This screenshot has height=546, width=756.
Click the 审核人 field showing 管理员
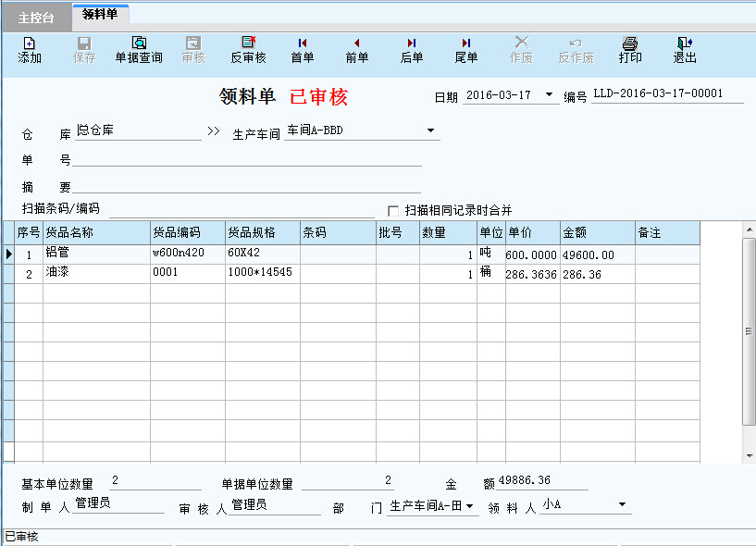click(x=275, y=505)
